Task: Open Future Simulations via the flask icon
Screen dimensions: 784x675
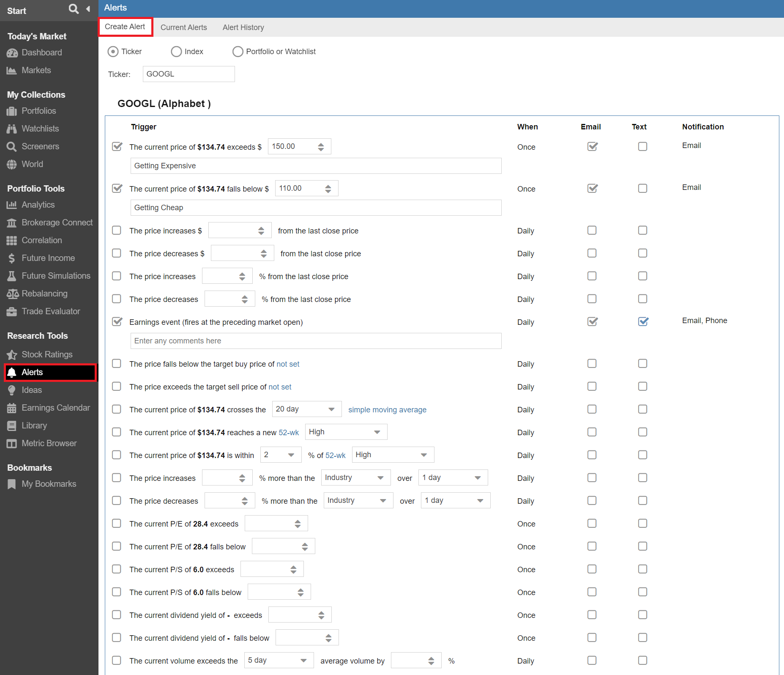Action: click(12, 276)
